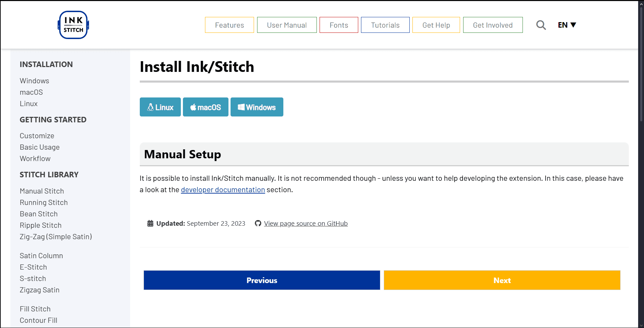
Task: Open Workflow sidebar link
Action: [35, 159]
